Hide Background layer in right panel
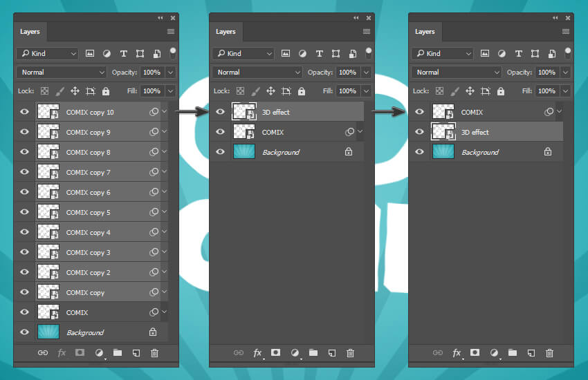The height and width of the screenshot is (380, 588). click(x=419, y=151)
